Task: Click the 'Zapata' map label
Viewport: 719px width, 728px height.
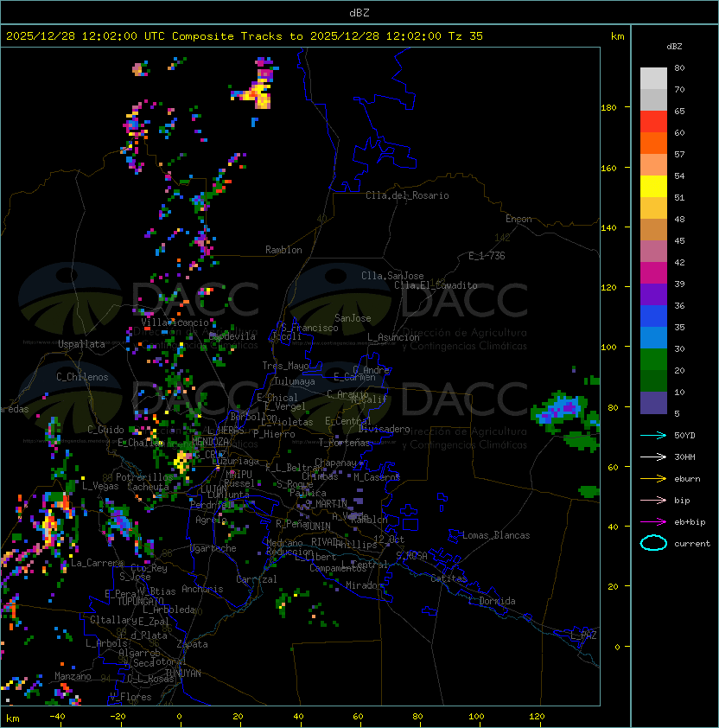Action: tap(192, 644)
